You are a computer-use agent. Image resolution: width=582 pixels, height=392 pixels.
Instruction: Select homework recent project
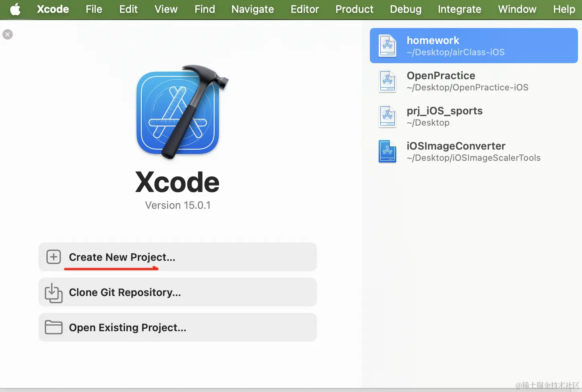click(474, 46)
